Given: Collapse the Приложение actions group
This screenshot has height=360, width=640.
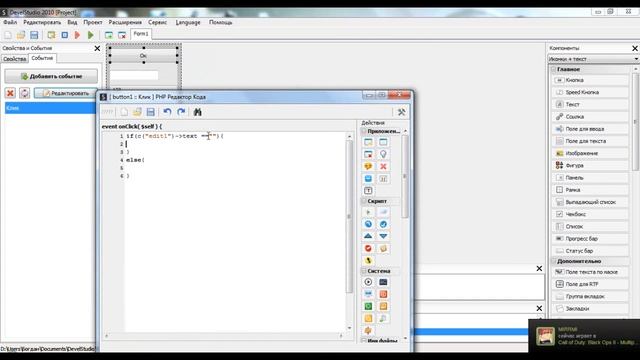Looking at the screenshot, I should pos(364,131).
